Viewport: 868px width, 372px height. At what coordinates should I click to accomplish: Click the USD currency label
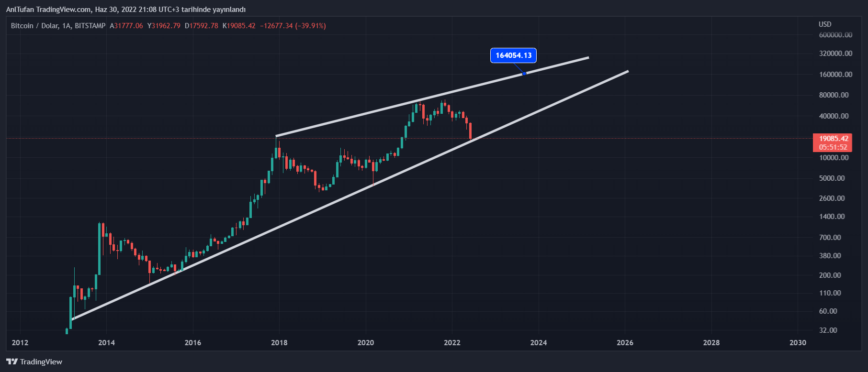825,24
